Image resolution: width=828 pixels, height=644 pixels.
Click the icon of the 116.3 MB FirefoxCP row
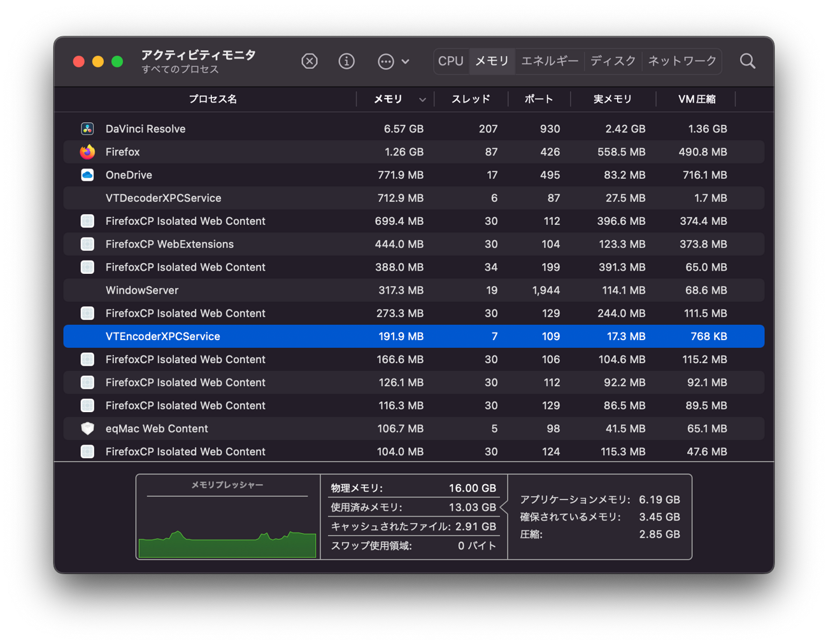click(87, 405)
